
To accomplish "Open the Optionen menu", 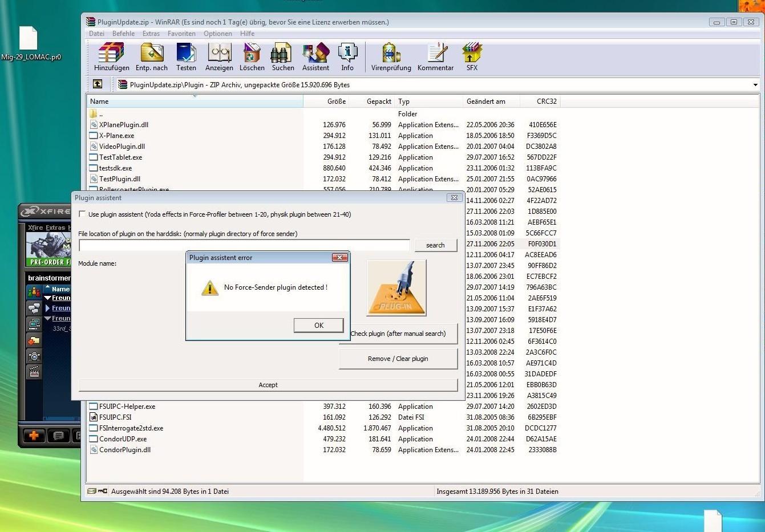I will pos(218,34).
